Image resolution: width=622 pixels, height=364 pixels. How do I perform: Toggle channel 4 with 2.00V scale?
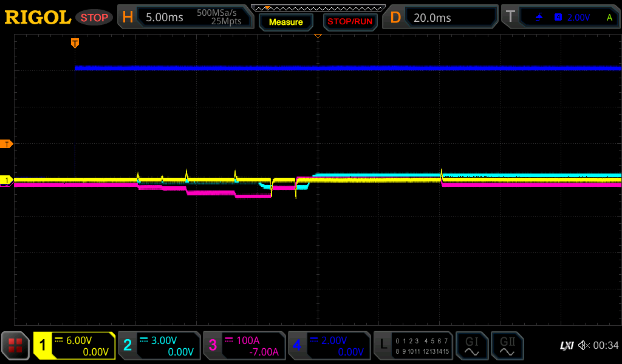329,346
